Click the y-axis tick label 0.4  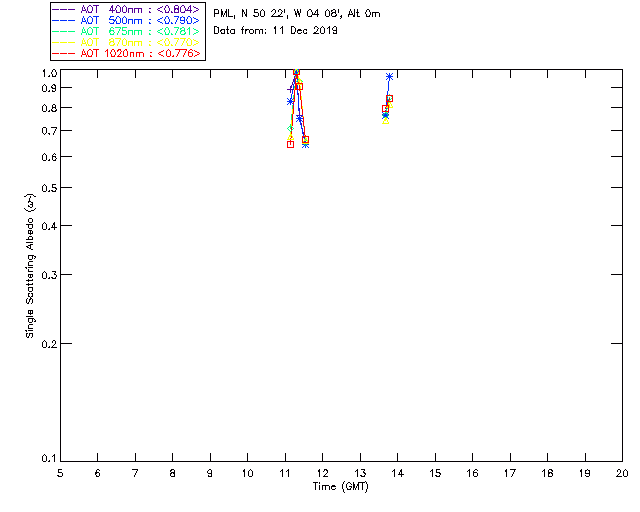click(49, 226)
